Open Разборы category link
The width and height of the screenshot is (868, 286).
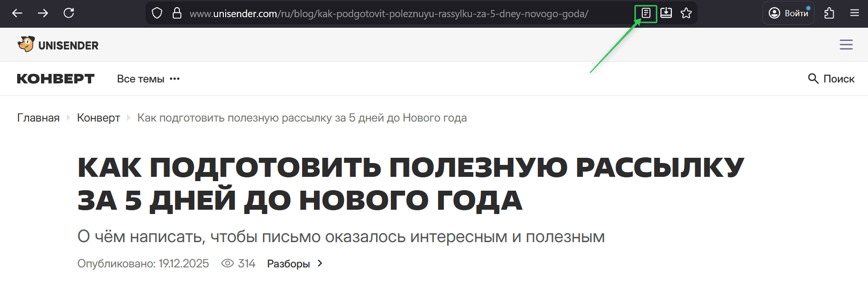[x=295, y=264]
